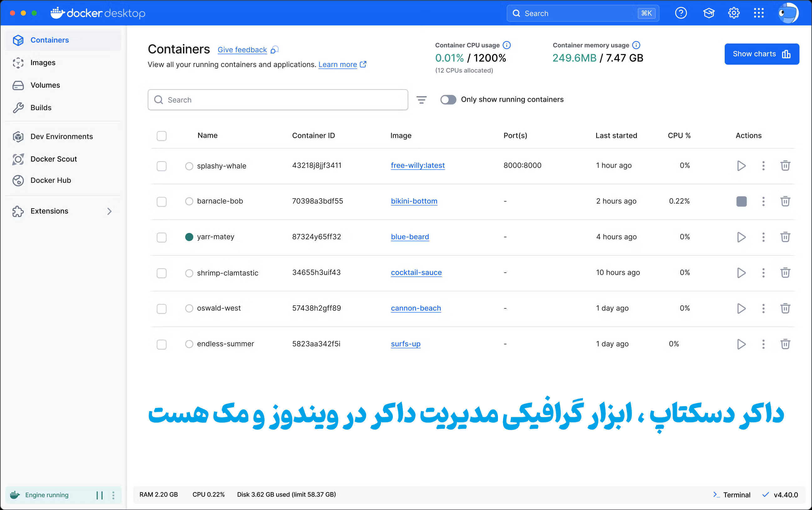Click the Learn more link
The width and height of the screenshot is (812, 510).
click(x=337, y=64)
